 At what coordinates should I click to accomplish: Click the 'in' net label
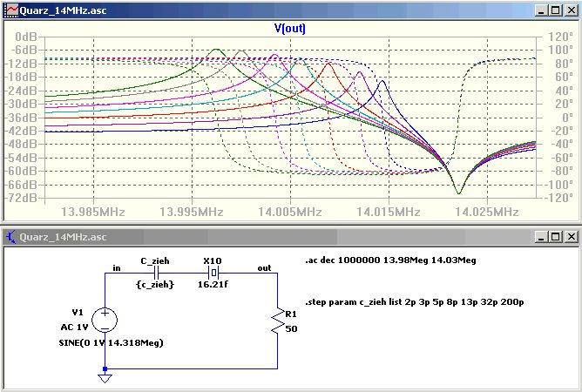117,268
